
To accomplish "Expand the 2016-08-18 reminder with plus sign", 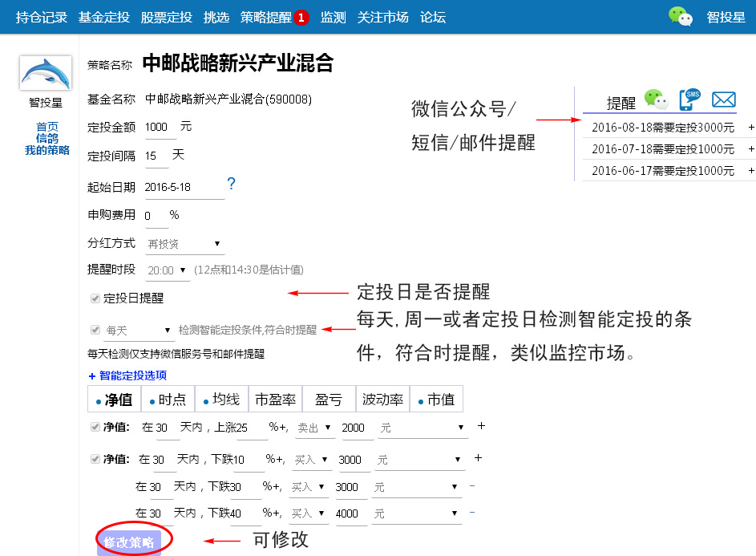I will (751, 128).
